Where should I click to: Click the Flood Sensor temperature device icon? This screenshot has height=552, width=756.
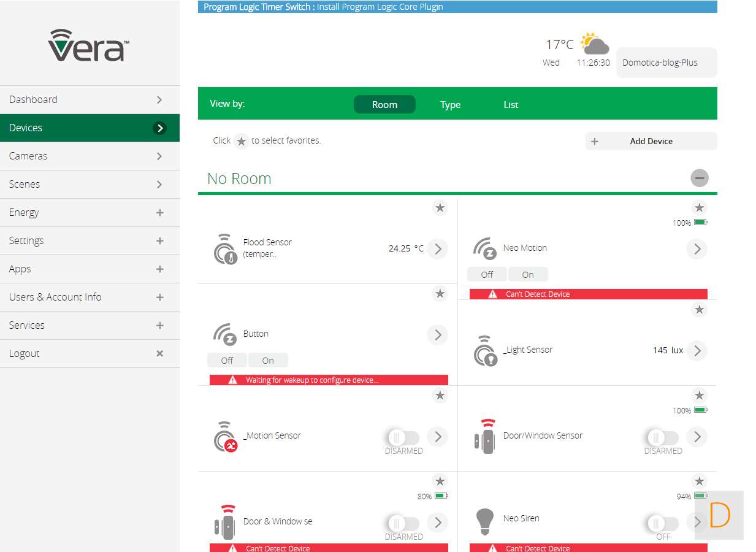click(225, 248)
